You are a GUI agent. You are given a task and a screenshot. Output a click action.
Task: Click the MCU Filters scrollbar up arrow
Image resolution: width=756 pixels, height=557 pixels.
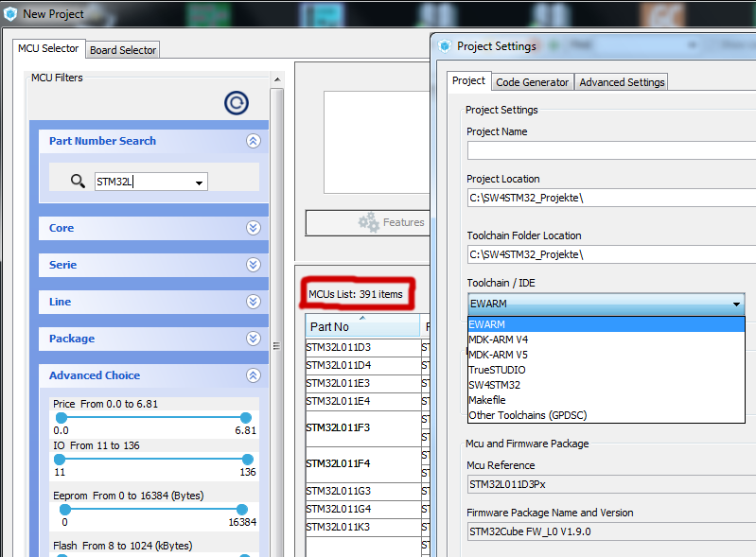(x=276, y=79)
